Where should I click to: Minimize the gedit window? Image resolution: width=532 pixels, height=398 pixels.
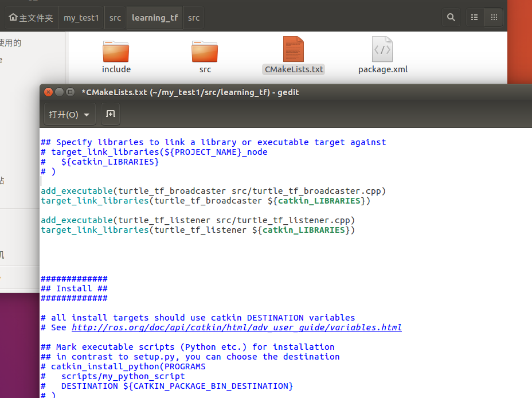tap(60, 92)
